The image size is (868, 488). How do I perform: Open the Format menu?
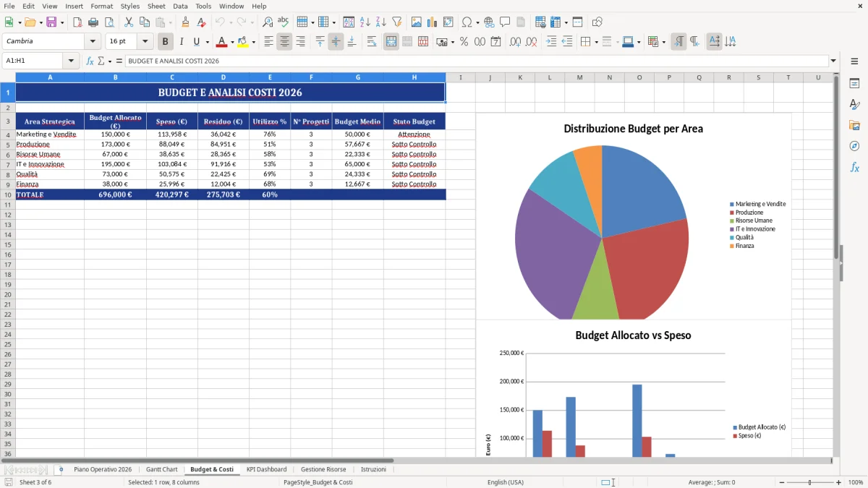pyautogui.click(x=102, y=6)
